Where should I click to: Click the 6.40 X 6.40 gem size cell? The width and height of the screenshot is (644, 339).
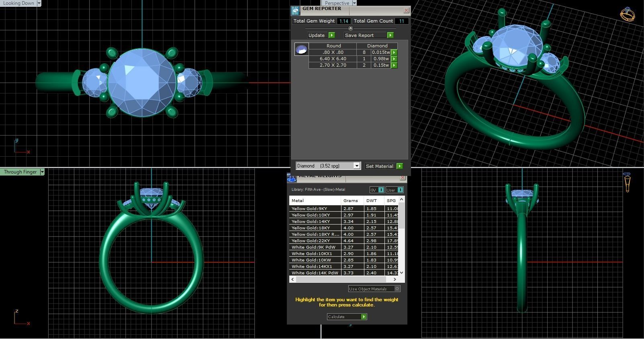tap(333, 59)
